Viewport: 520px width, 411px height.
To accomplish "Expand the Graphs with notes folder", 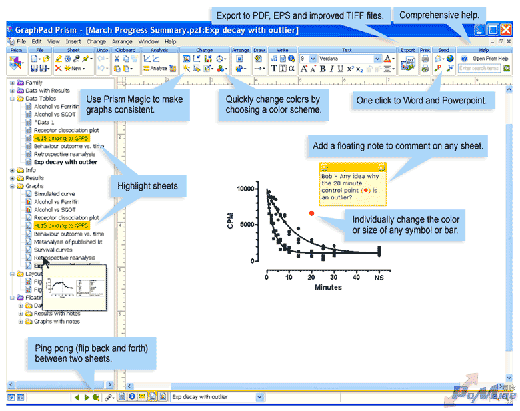I will (21, 322).
